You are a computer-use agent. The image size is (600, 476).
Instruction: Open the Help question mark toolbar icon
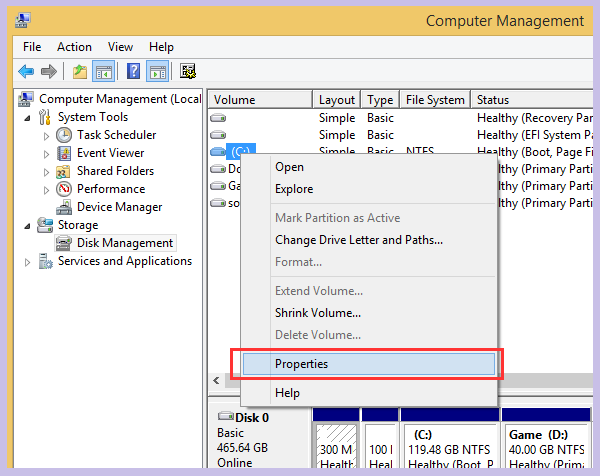133,72
